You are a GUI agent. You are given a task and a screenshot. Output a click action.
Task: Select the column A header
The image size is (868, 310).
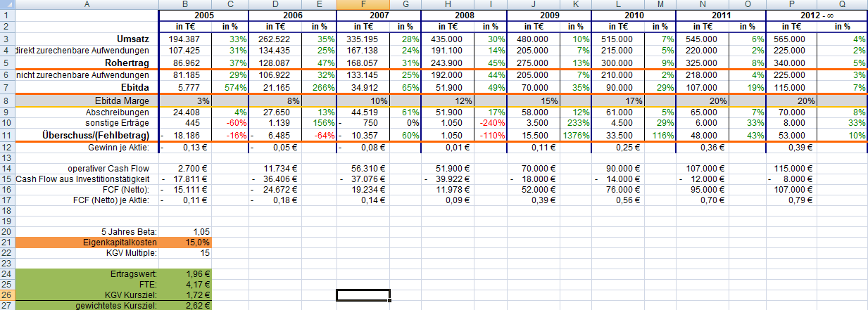coord(87,4)
